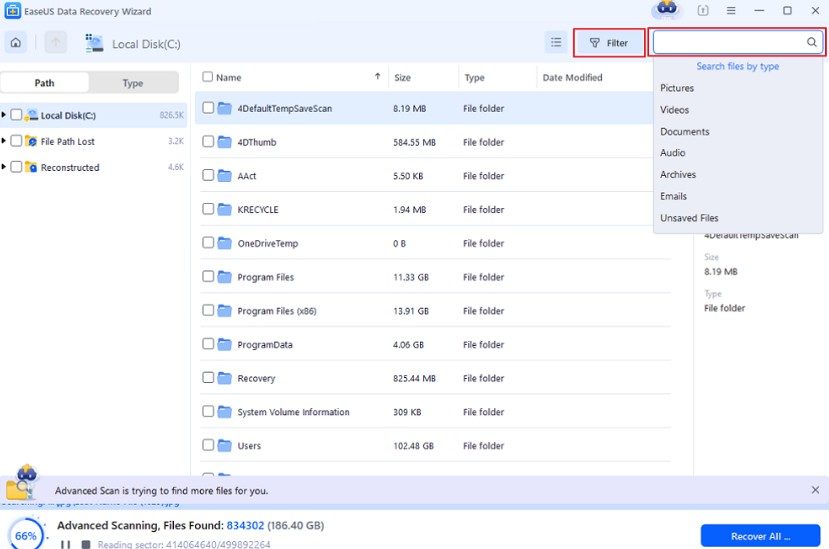Click the 584.55 MB size cell
The height and width of the screenshot is (549, 829).
tap(414, 142)
